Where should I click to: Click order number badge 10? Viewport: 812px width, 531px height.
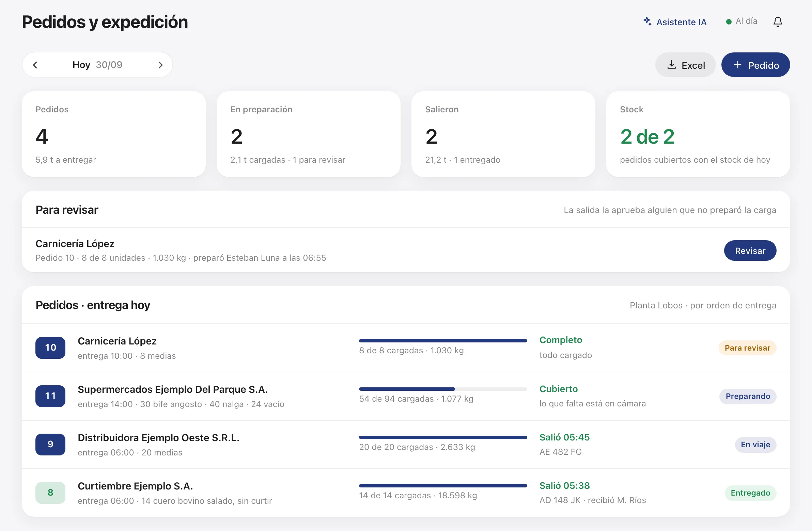[x=50, y=348]
